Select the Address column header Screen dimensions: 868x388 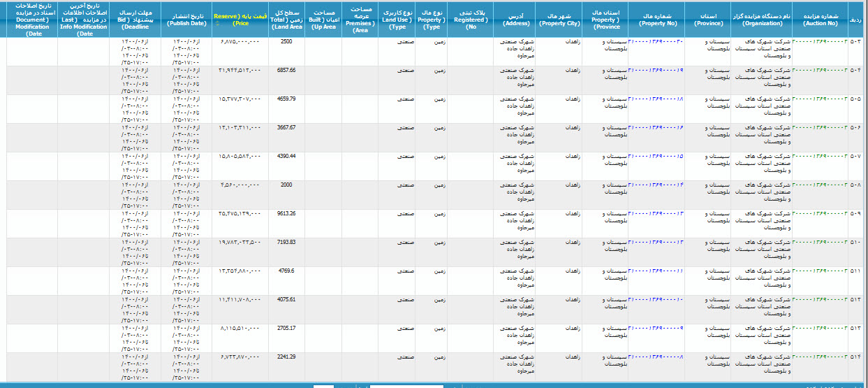tap(515, 18)
